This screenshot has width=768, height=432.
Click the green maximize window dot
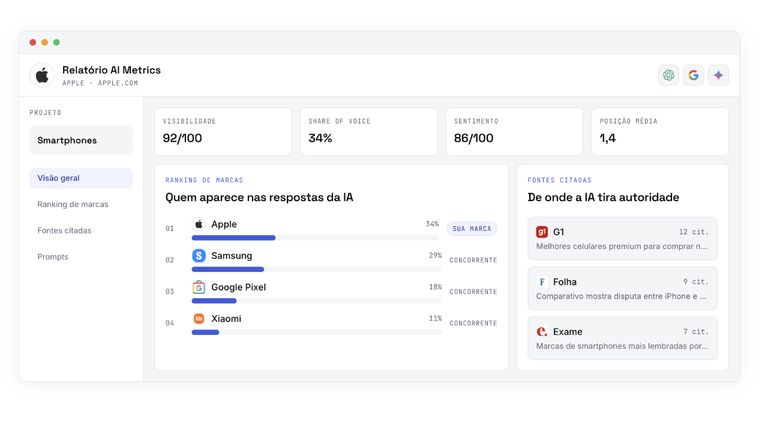(x=56, y=42)
